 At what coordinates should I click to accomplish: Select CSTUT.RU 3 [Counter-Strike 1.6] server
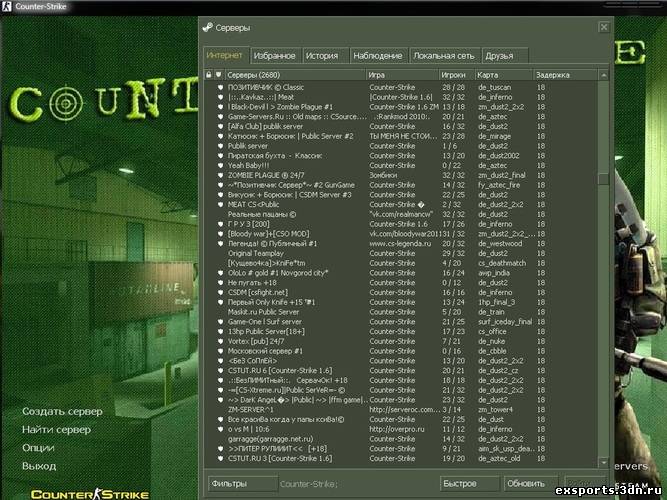tap(401, 458)
